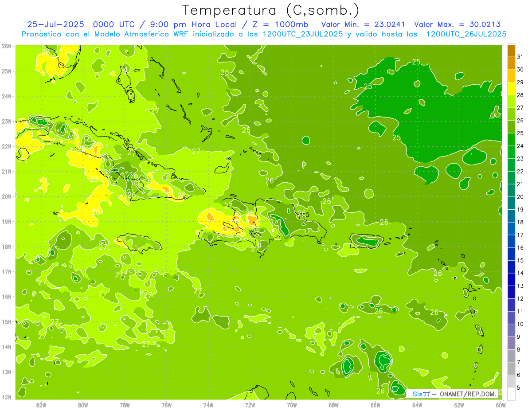This screenshot has height=411, width=532.
Task: Click the legend scale value '30'
Action: (520, 70)
